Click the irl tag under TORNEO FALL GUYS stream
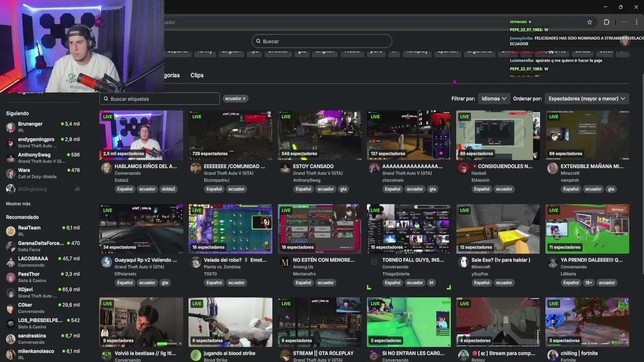644x362 pixels. 431,283
